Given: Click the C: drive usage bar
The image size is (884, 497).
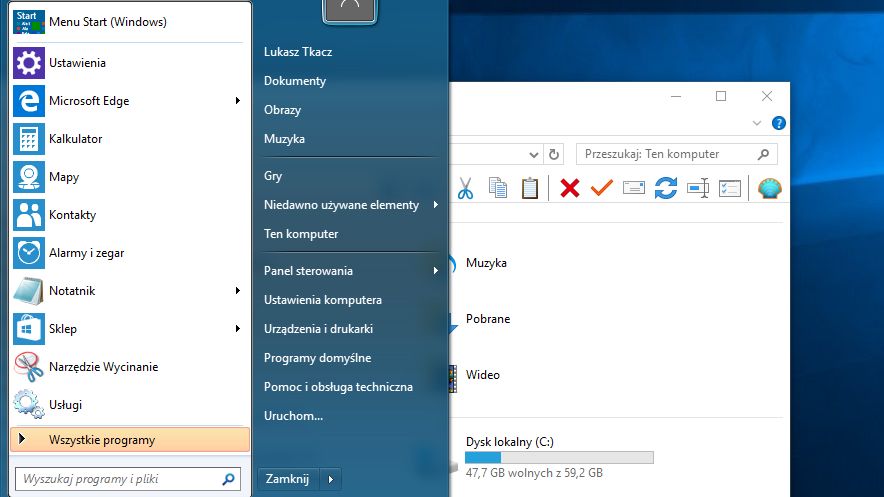Looking at the screenshot, I should tap(559, 458).
